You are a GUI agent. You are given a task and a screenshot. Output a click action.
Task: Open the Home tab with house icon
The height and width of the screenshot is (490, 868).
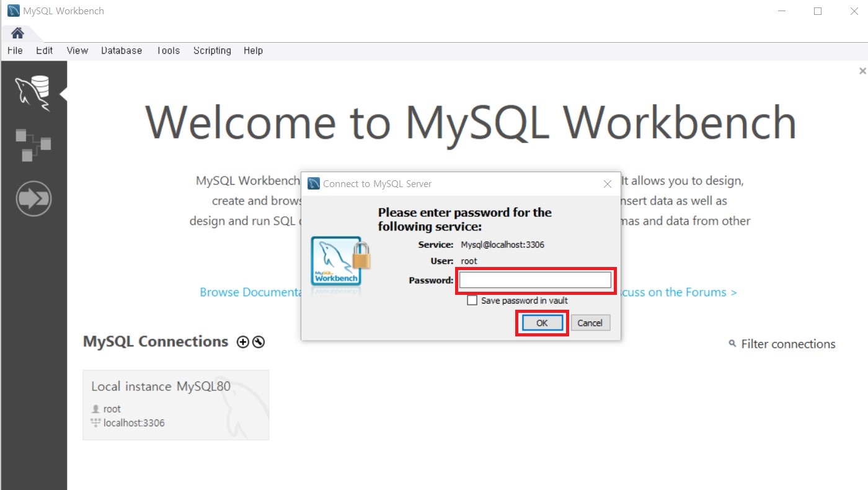17,33
